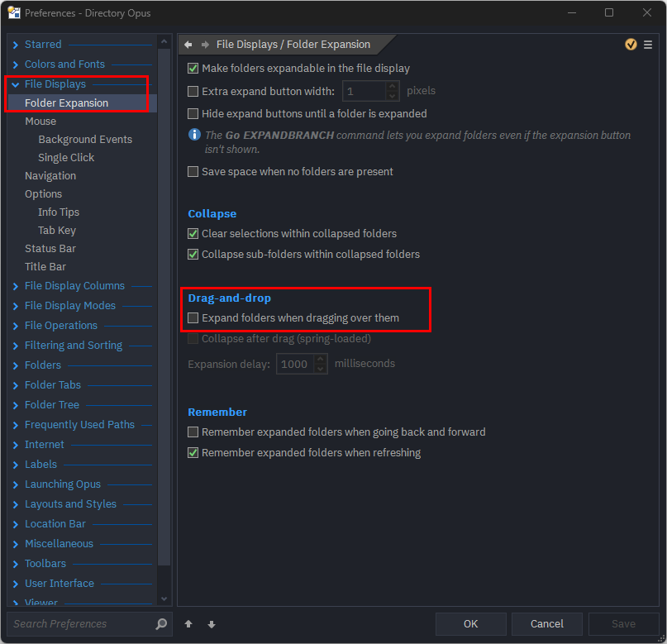Click the Directory Opus title bar icon
The height and width of the screenshot is (644, 667).
pos(14,12)
